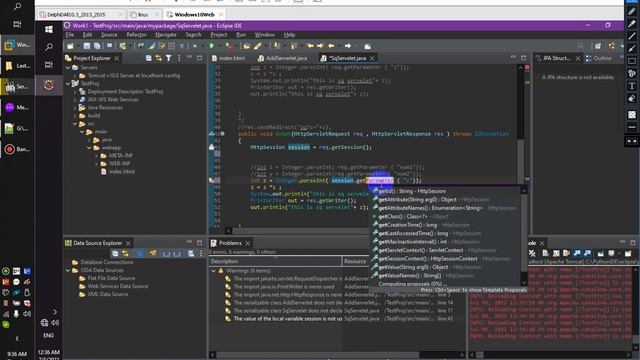
Task: Collapse the Warnings (6 items) group
Action: [x=214, y=271]
